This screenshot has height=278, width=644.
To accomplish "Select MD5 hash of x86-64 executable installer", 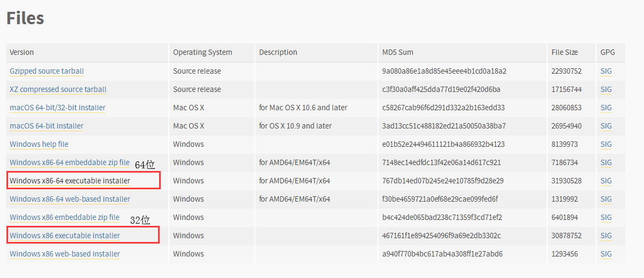I will pos(443,181).
